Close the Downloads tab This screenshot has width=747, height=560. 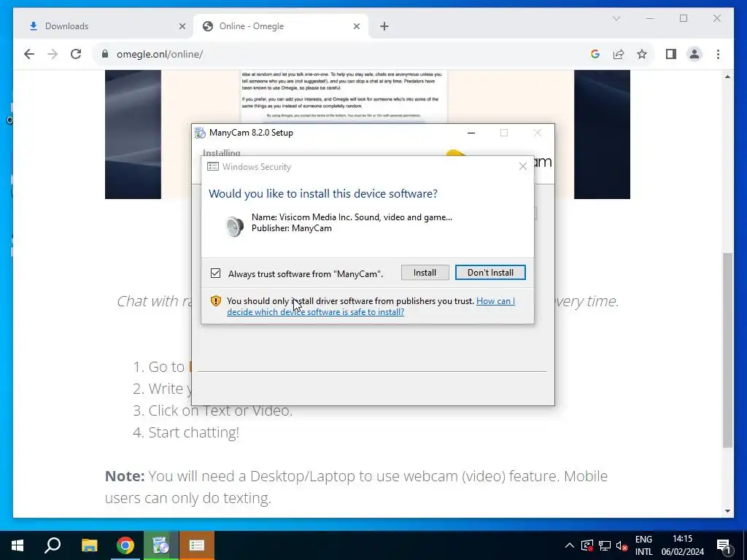point(182,26)
